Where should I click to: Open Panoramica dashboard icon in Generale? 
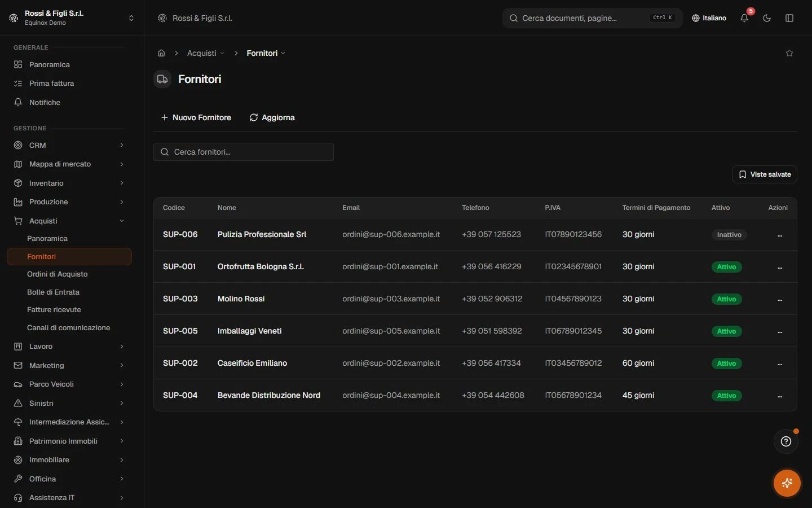tap(18, 64)
